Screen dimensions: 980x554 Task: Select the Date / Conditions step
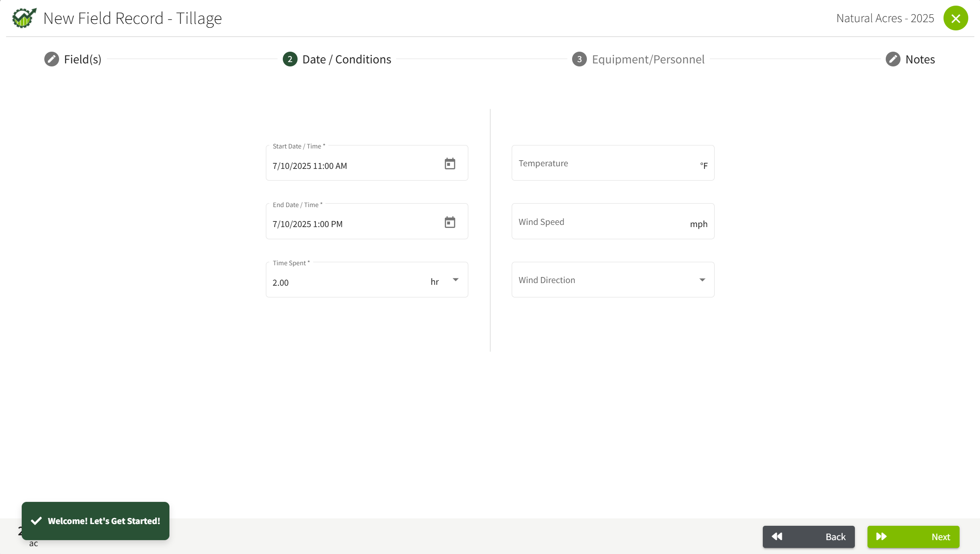pos(337,59)
